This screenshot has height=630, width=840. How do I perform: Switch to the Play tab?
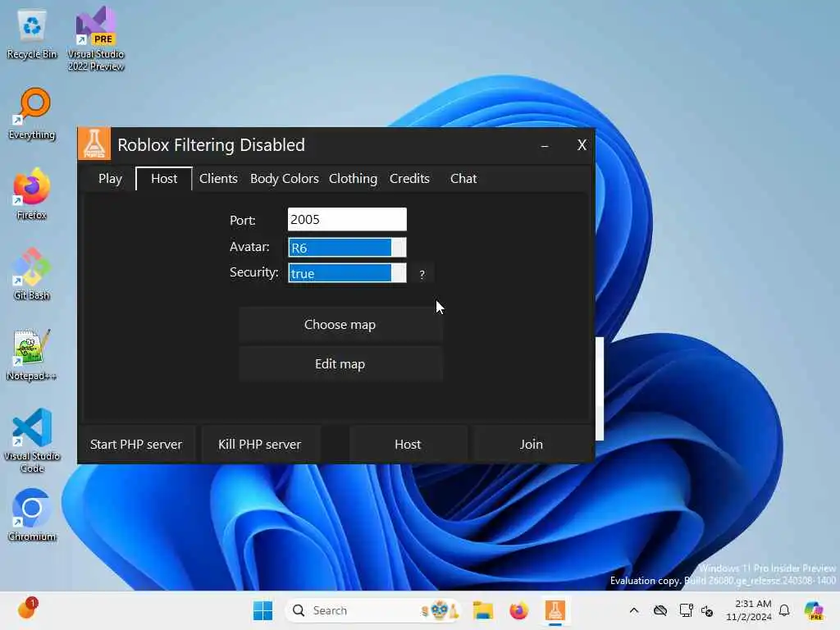tap(111, 178)
